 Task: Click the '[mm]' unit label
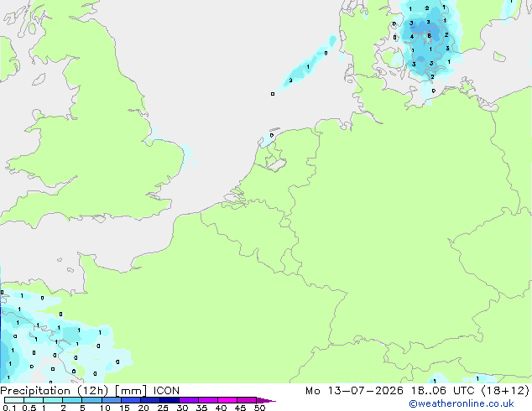pyautogui.click(x=131, y=391)
